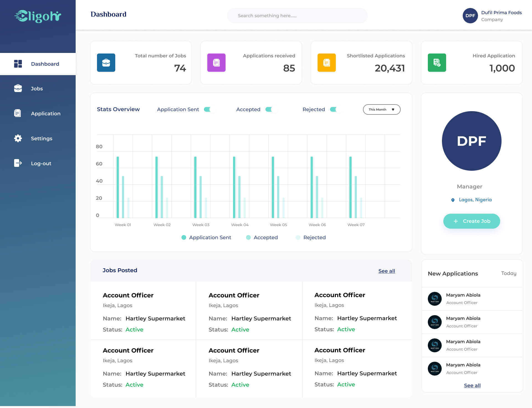Viewport: 532px width, 408px height.
Task: Click the green Hired Application icon
Action: (x=437, y=63)
